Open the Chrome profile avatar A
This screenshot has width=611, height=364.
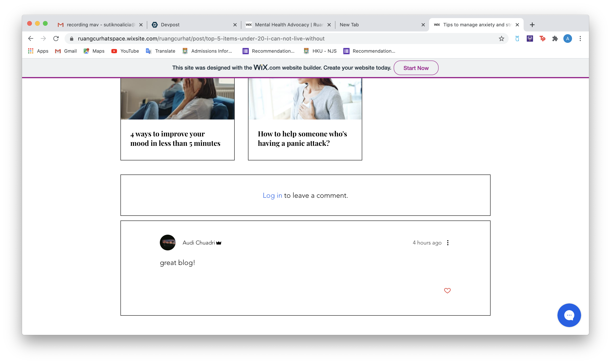[x=567, y=39]
